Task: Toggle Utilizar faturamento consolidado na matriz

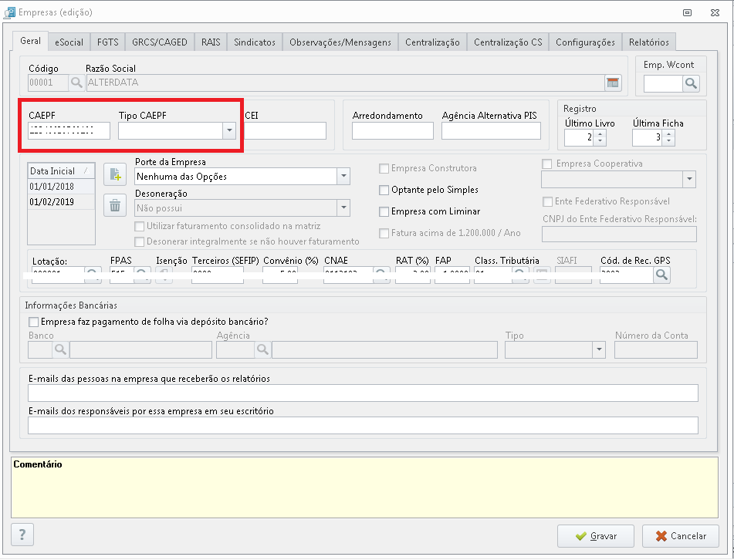Action: click(x=139, y=227)
